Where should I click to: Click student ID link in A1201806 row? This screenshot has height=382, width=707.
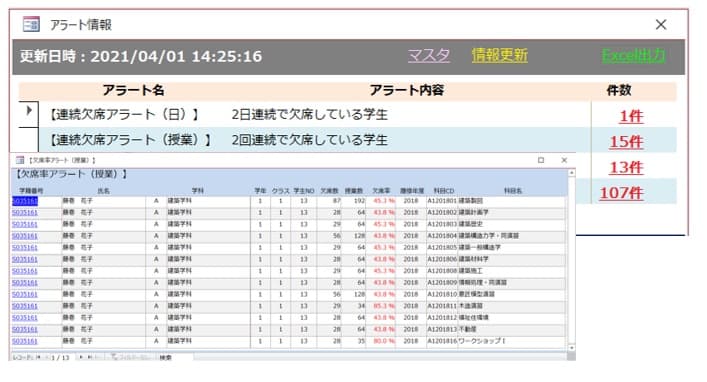[25, 259]
